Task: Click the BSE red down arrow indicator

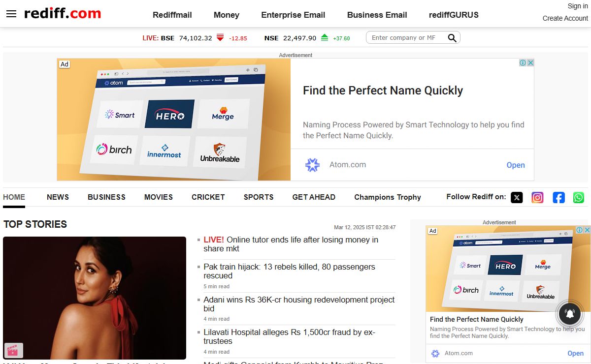Action: tap(220, 38)
